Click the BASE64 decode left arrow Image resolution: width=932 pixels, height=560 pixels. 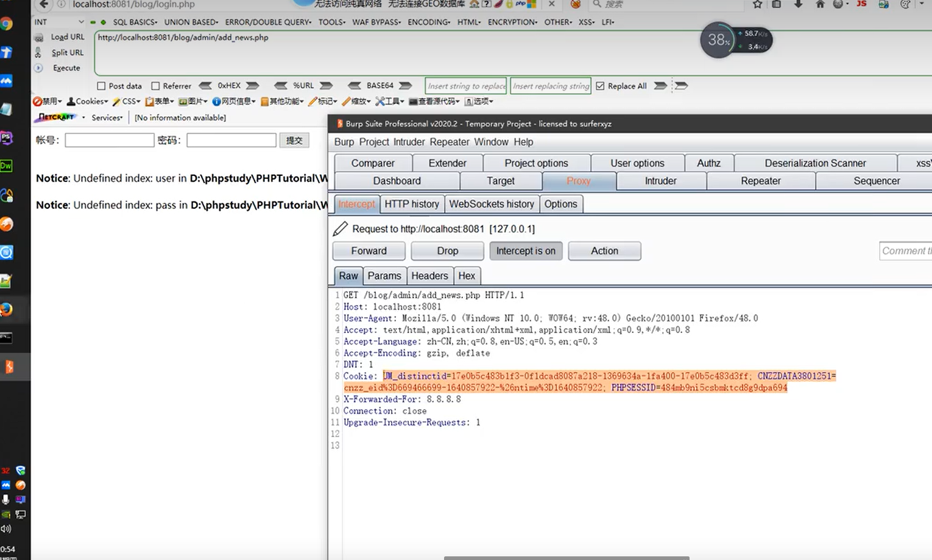[x=354, y=86]
